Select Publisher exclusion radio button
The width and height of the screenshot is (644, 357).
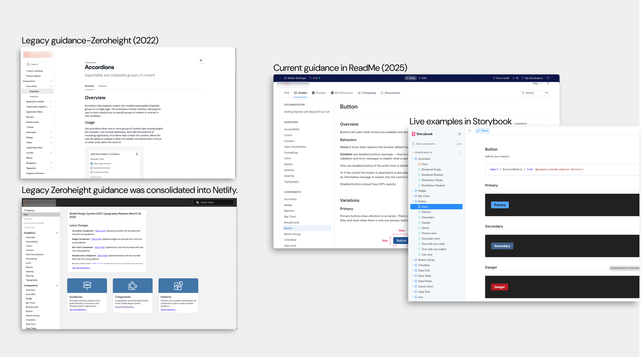click(x=92, y=172)
